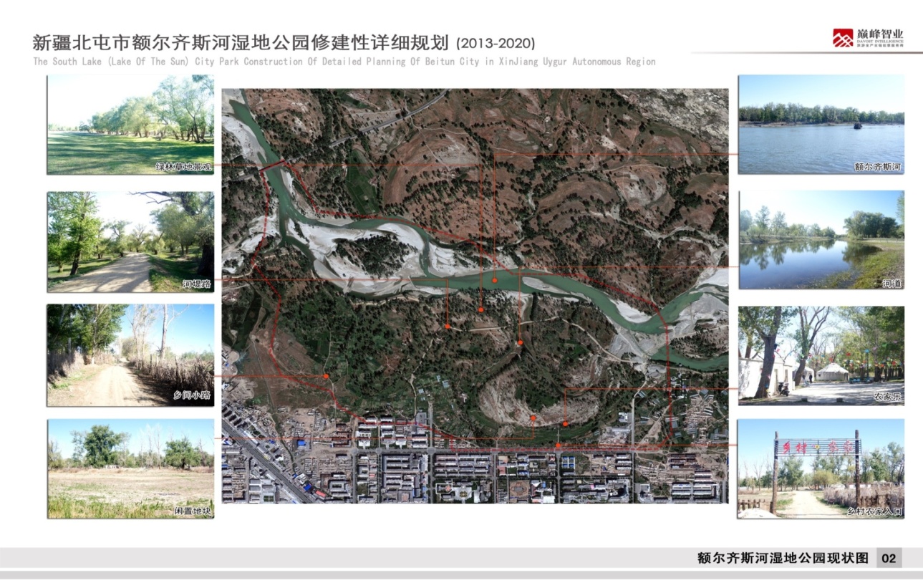Click the 河道 caption label

pyautogui.click(x=892, y=284)
